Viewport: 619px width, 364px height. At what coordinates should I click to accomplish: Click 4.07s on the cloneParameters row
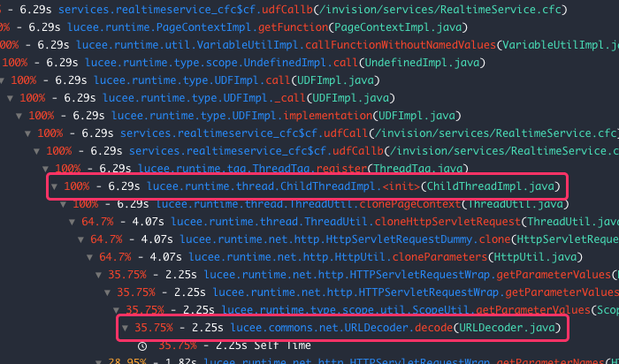166,257
